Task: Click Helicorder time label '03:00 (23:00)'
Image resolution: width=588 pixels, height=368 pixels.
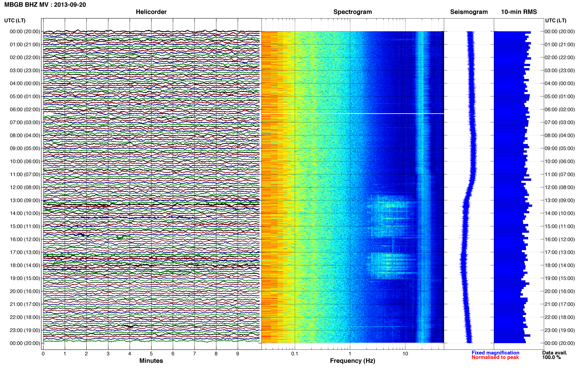Action: click(25, 71)
